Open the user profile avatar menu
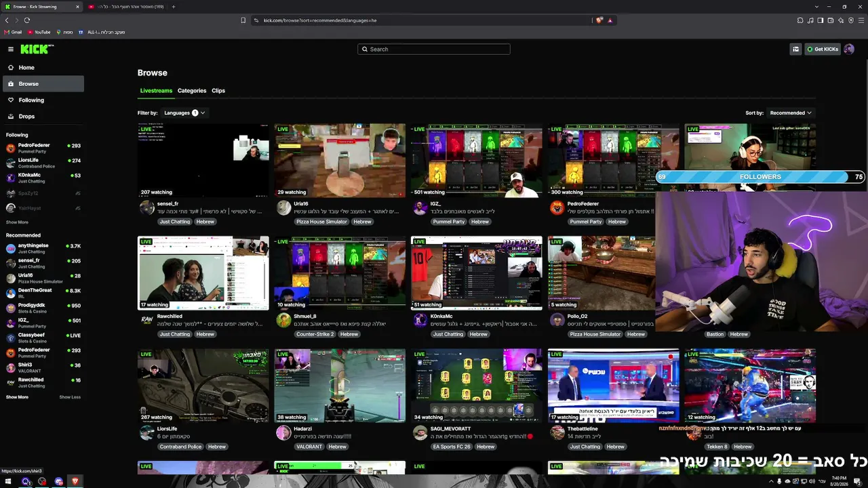 tap(849, 49)
